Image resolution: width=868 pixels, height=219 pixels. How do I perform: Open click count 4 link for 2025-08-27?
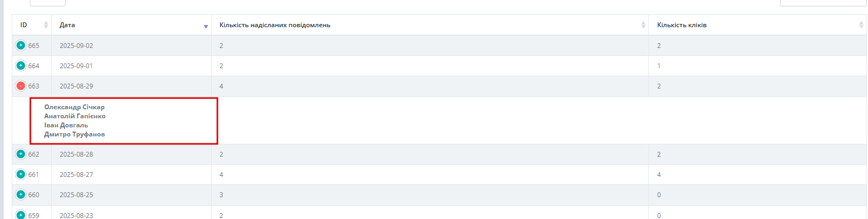(659, 175)
